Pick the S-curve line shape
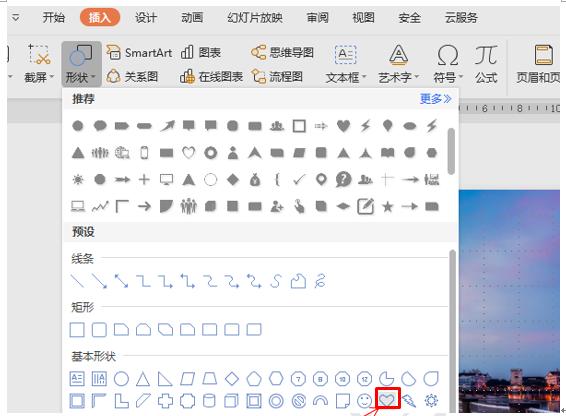The width and height of the screenshot is (566, 416). (x=276, y=281)
